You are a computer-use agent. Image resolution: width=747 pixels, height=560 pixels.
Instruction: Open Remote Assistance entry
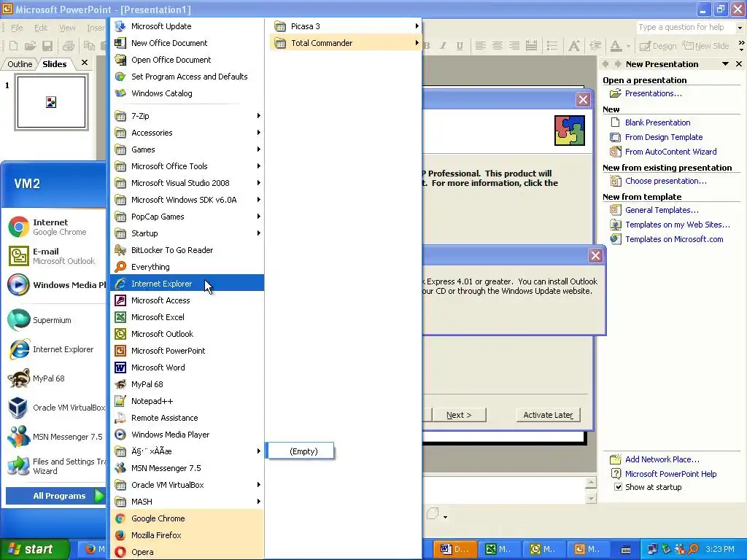coord(187,418)
